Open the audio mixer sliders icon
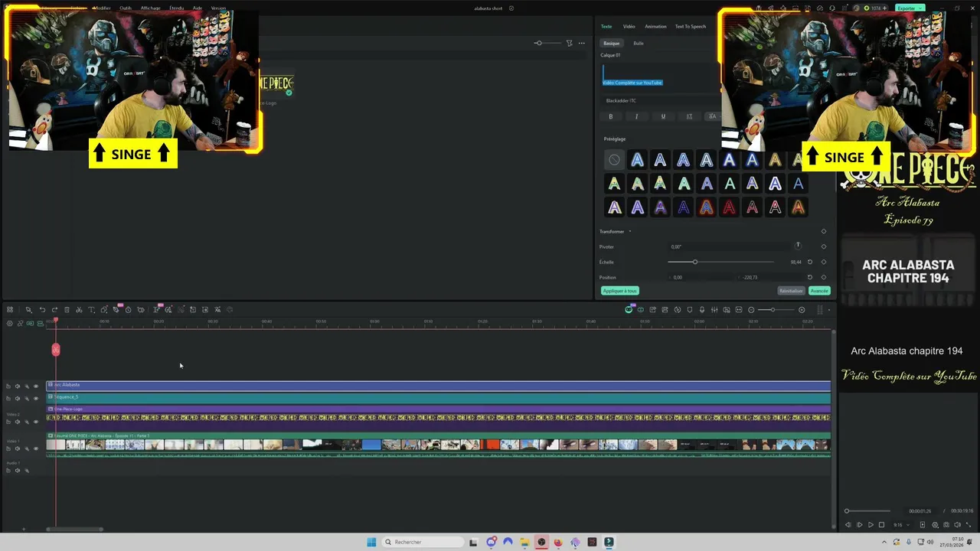980x551 pixels. point(714,310)
